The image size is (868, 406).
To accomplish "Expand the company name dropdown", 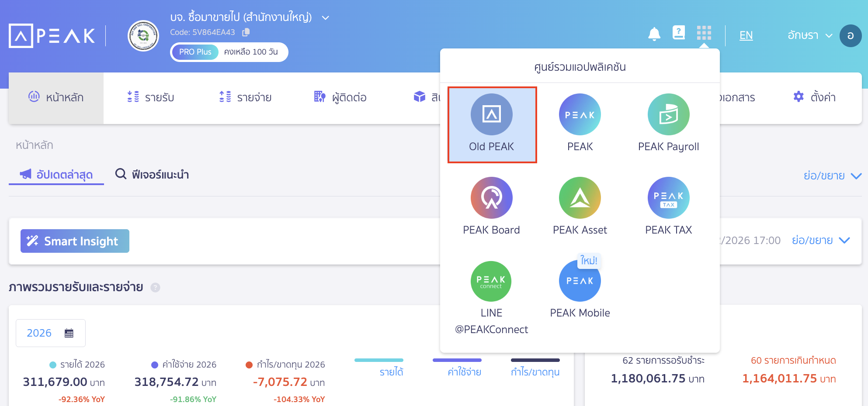I will [x=325, y=18].
